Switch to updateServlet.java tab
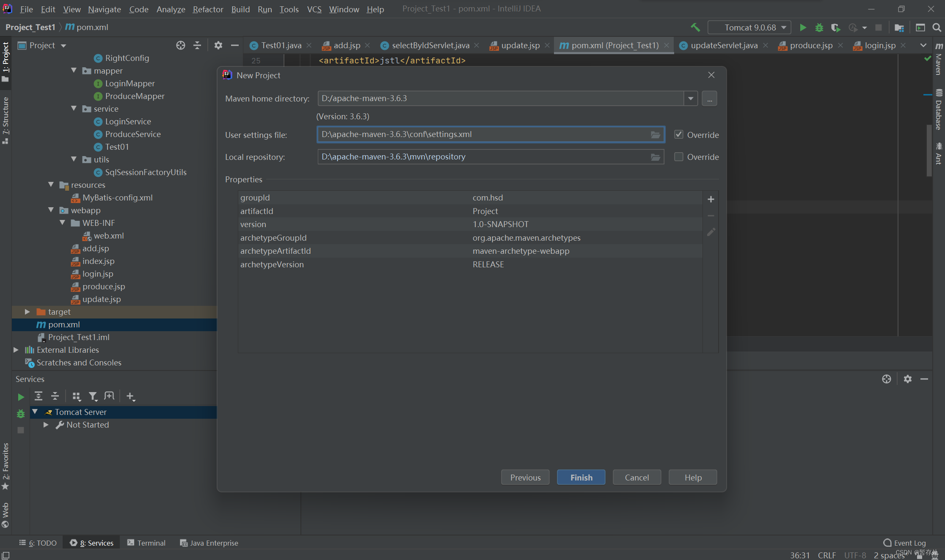 tap(724, 45)
